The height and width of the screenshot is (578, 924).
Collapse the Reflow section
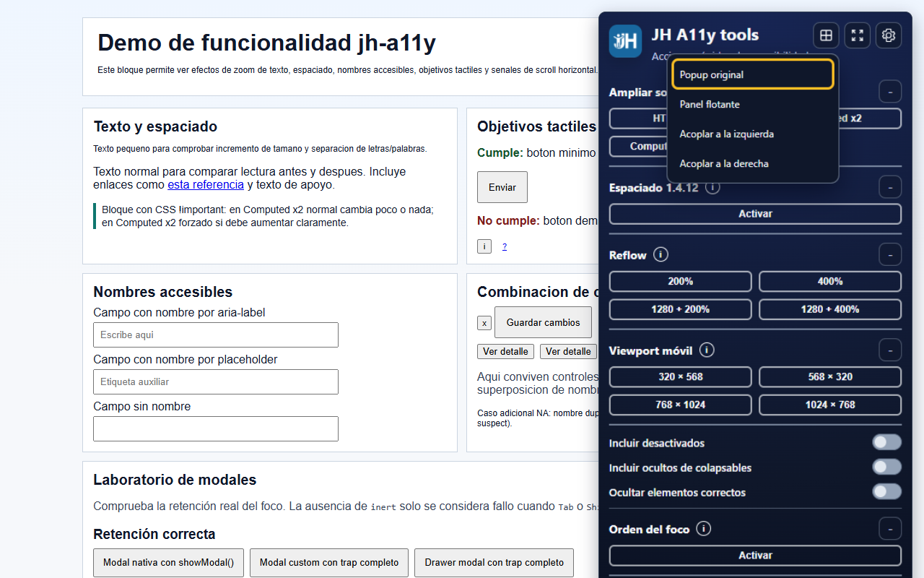[890, 254]
